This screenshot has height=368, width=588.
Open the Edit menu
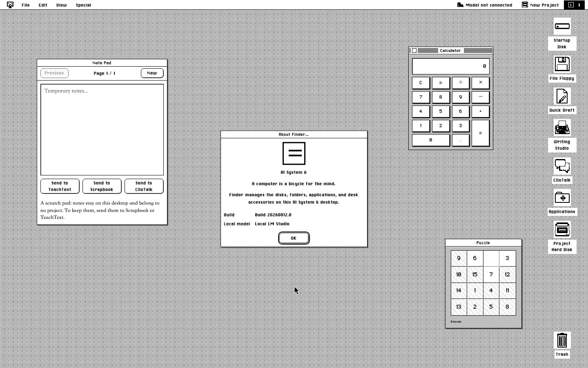coord(43,5)
